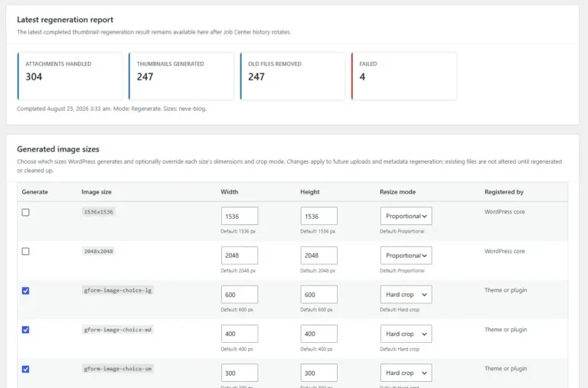This screenshot has width=588, height=388.
Task: Click the Generated image sizes heading
Action: click(58, 148)
